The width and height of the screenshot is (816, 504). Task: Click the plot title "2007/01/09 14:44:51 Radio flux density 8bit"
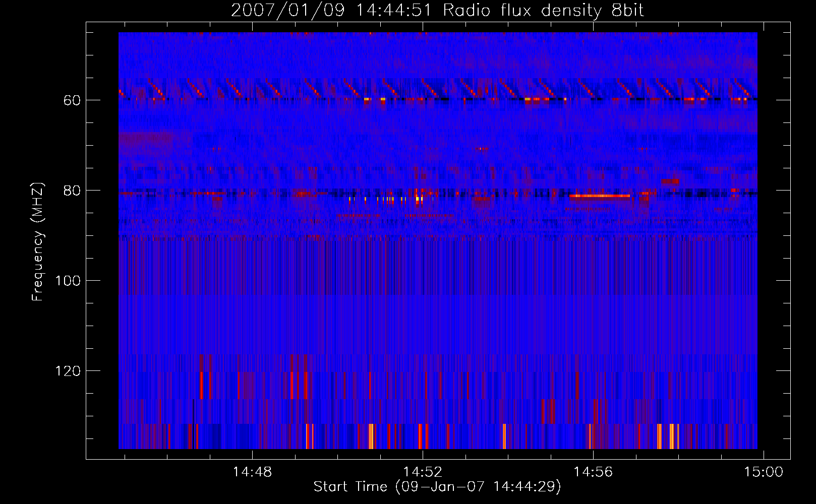(x=437, y=10)
